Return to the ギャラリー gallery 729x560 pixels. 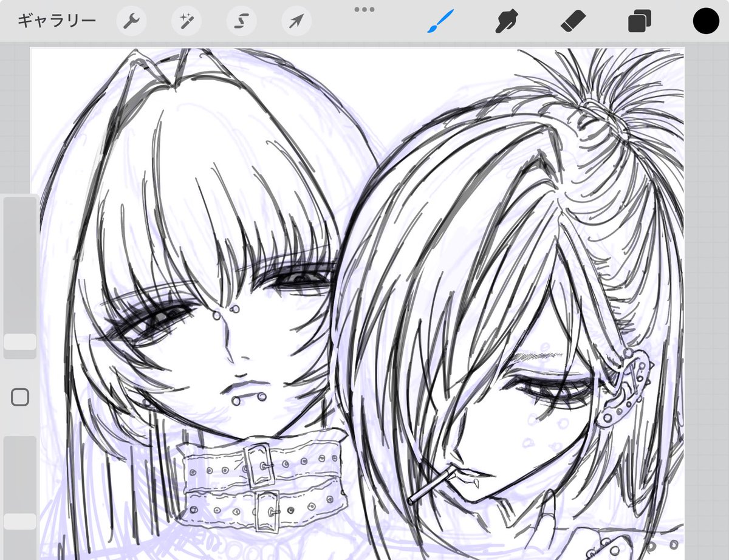coord(56,21)
